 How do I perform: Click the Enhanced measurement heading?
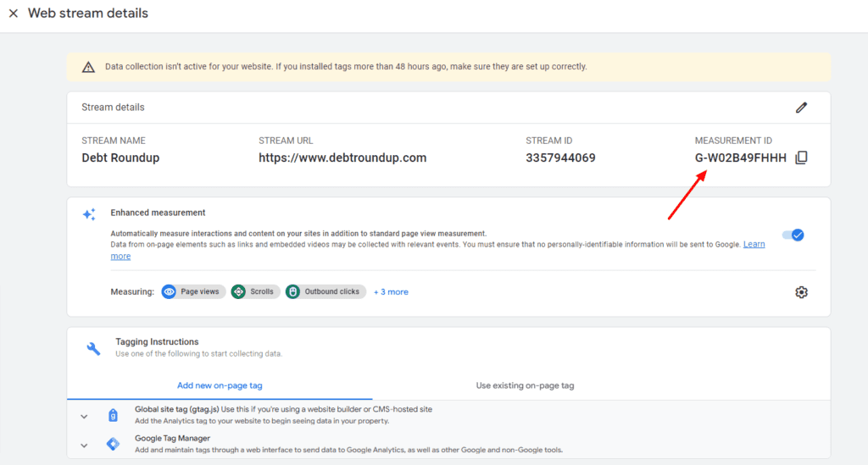[x=158, y=213]
